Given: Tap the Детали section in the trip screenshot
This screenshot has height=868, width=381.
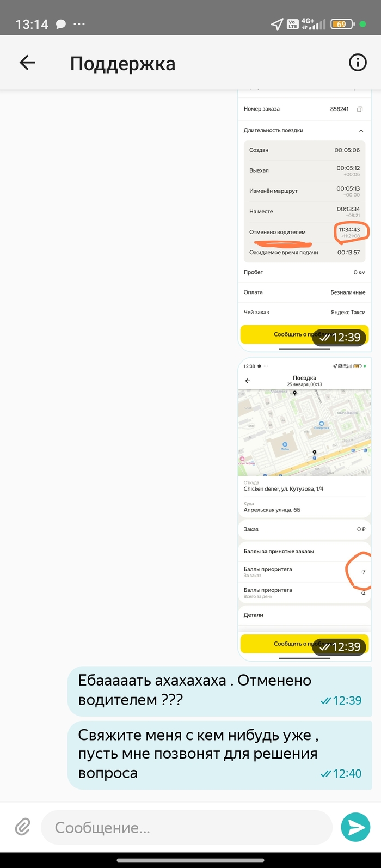Looking at the screenshot, I should (x=305, y=615).
